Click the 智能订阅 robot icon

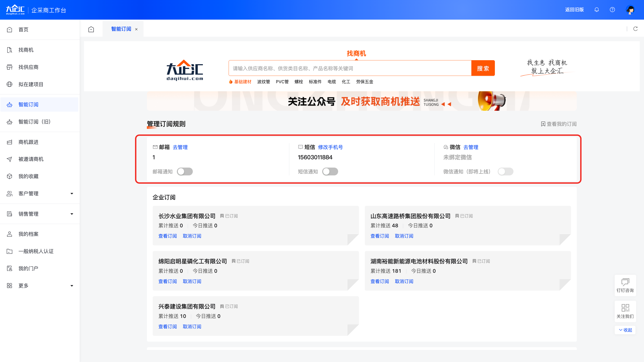[9, 105]
